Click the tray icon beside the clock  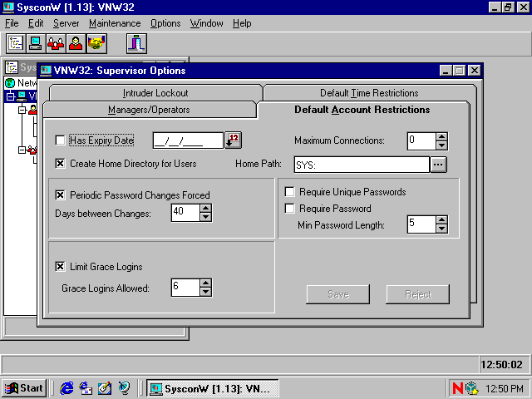472,388
